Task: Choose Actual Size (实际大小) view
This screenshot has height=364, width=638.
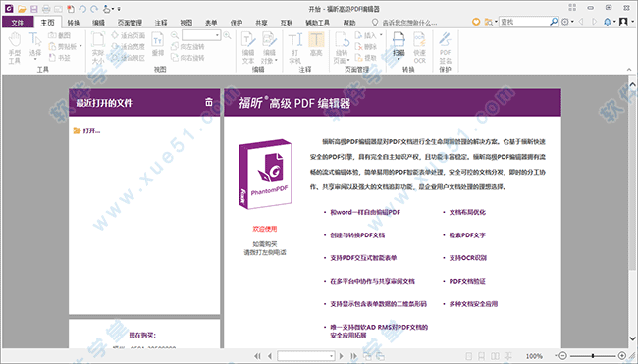Action: [x=98, y=48]
